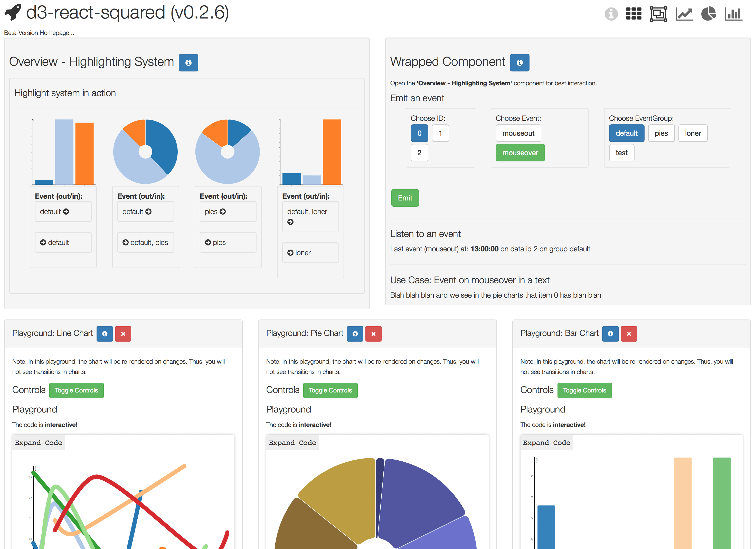Viewport: 756px width, 549px height.
Task: Open the wrapped component icon in header
Action: coord(658,14)
